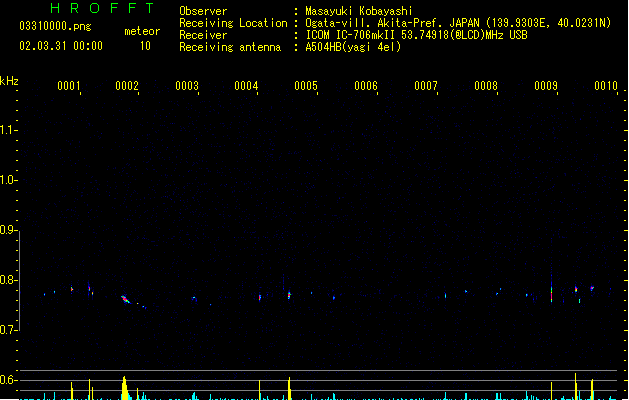The image size is (629, 400).
Task: Click the Receiving Location label
Action: coord(233,23)
